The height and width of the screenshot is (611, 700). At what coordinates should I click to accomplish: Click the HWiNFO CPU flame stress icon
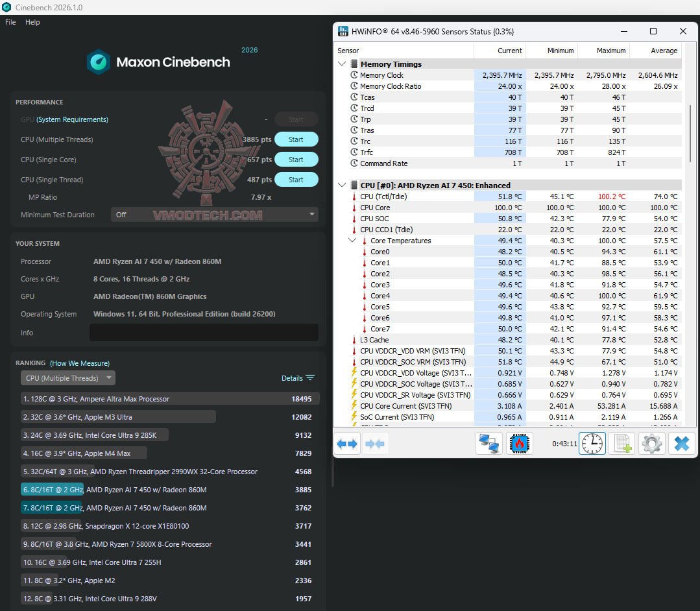click(519, 444)
